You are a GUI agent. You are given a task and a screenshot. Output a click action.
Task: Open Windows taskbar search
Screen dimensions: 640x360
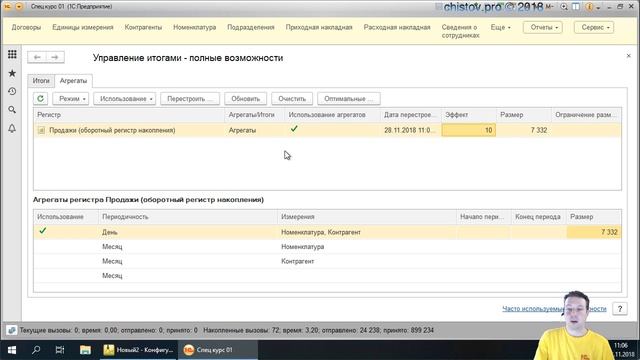pyautogui.click(x=36, y=350)
